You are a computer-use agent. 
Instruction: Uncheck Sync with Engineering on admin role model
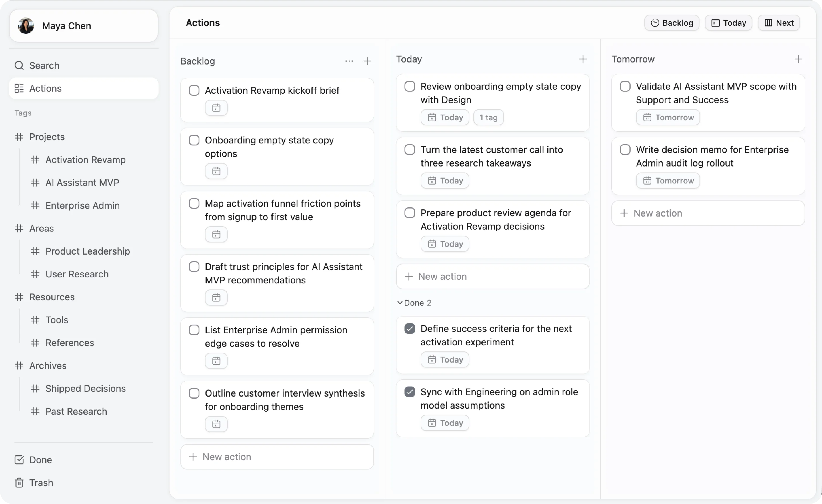(x=410, y=392)
